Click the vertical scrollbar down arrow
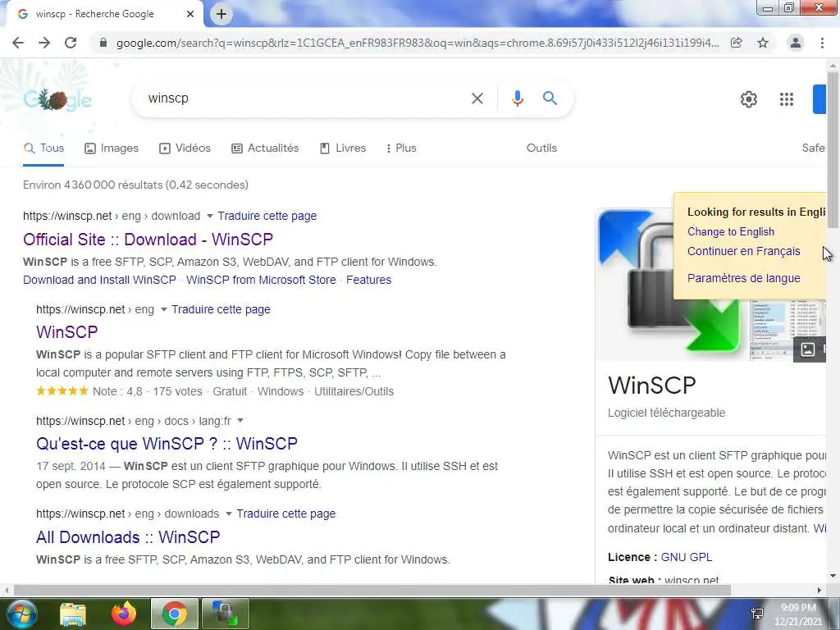 (833, 576)
